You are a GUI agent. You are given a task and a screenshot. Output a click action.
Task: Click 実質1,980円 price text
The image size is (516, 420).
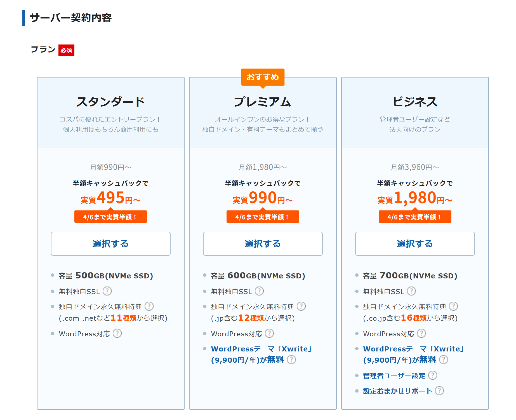coord(415,198)
